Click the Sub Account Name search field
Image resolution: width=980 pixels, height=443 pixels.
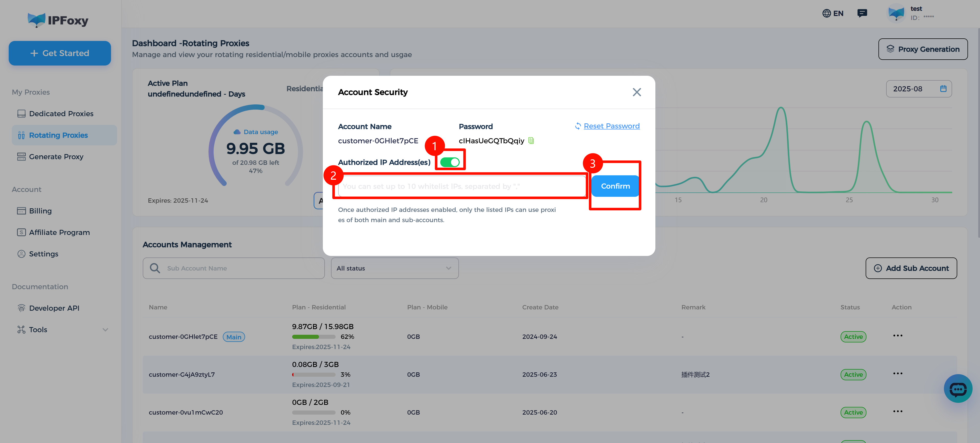(x=233, y=268)
